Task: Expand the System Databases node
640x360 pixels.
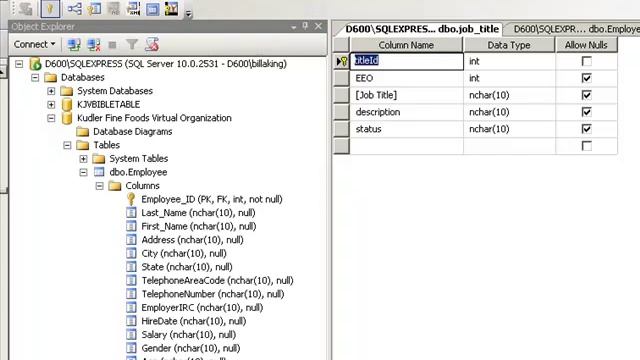Action: click(51, 91)
